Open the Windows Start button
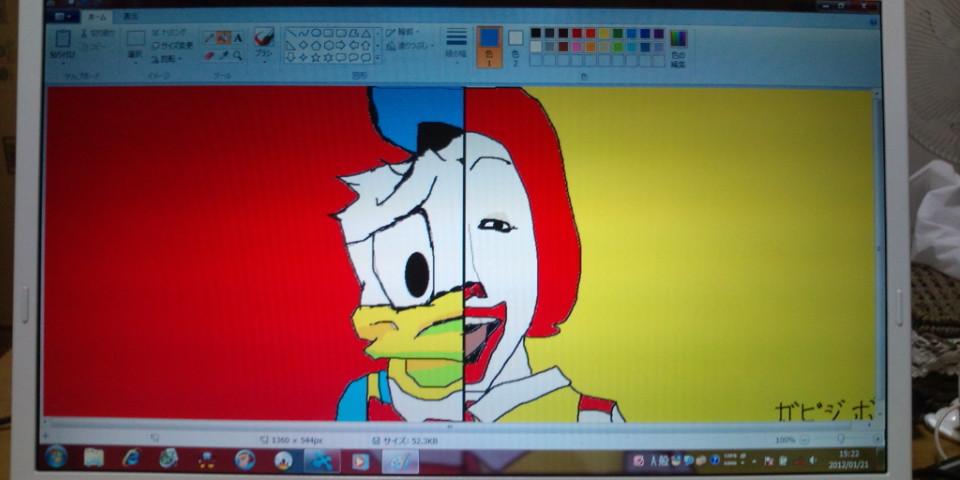 (x=56, y=457)
